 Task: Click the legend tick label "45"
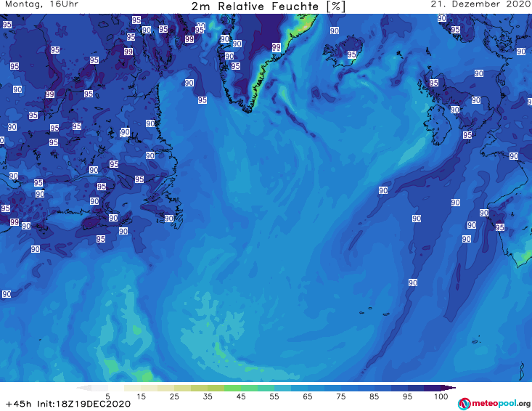241,396
